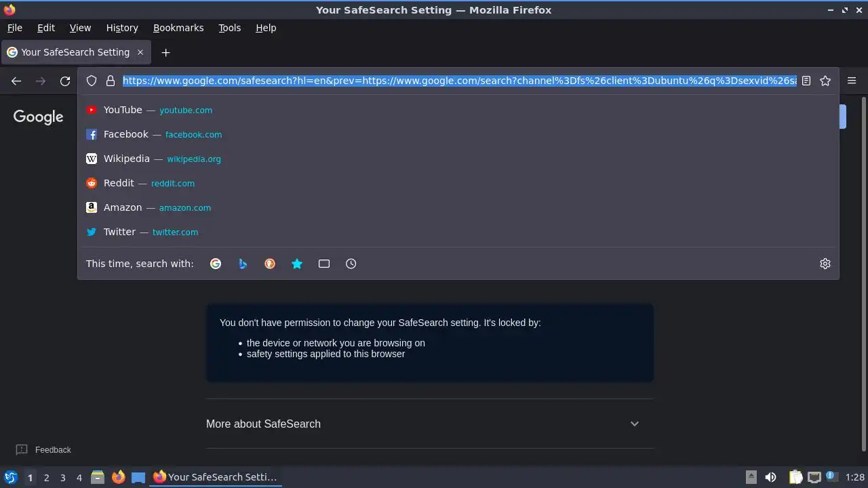The image size is (868, 488).
Task: Open the volume control in tray
Action: [x=770, y=477]
